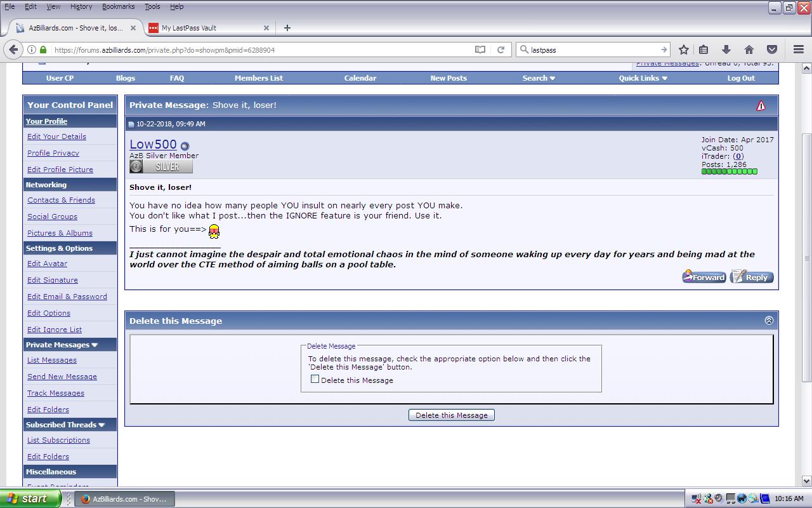
Task: Collapse the Delete this Message panel
Action: tap(769, 321)
